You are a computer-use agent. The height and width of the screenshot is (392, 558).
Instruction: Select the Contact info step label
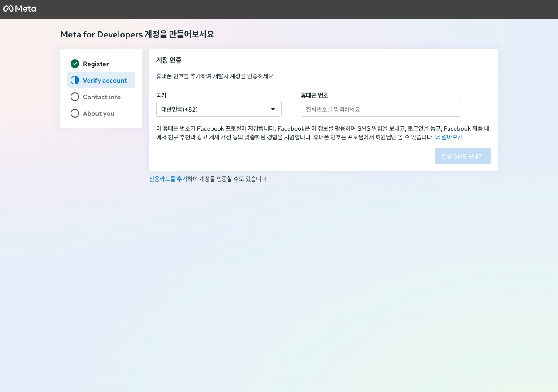[x=102, y=97]
